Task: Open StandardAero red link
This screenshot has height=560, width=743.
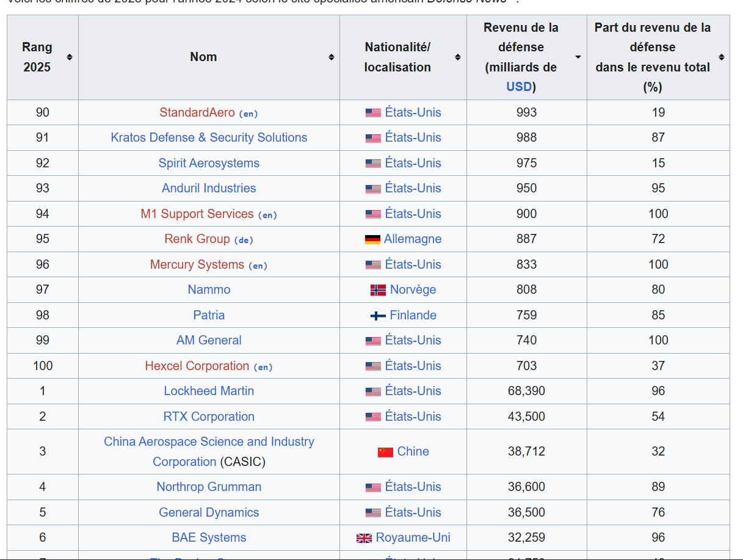Action: 197,112
